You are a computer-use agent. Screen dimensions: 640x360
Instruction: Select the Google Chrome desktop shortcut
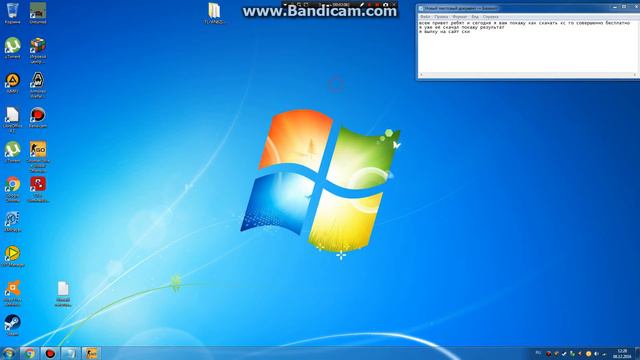pyautogui.click(x=12, y=189)
